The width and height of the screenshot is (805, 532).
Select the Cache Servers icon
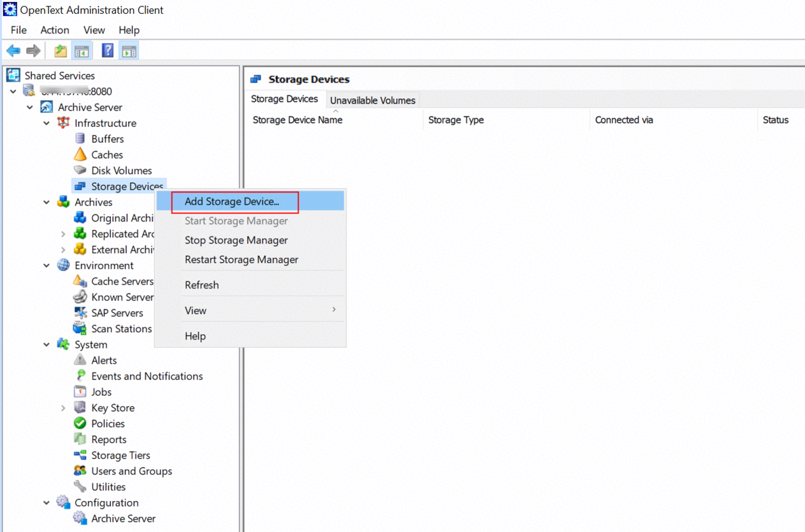coord(80,281)
